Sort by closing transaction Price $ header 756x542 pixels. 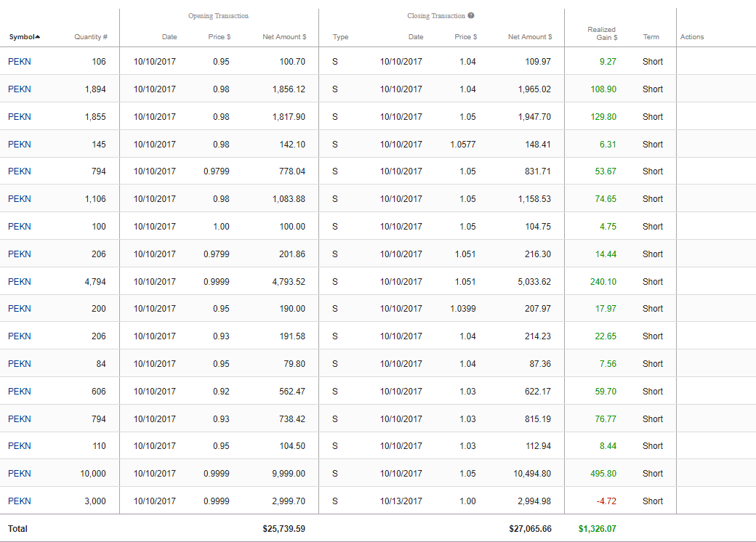coord(465,37)
